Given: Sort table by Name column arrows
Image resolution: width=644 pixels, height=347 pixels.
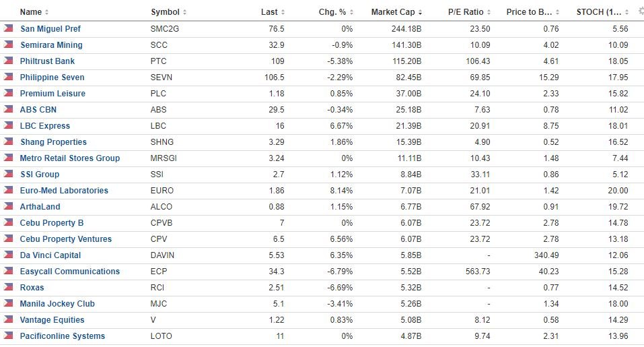Looking at the screenshot, I should tap(46, 12).
